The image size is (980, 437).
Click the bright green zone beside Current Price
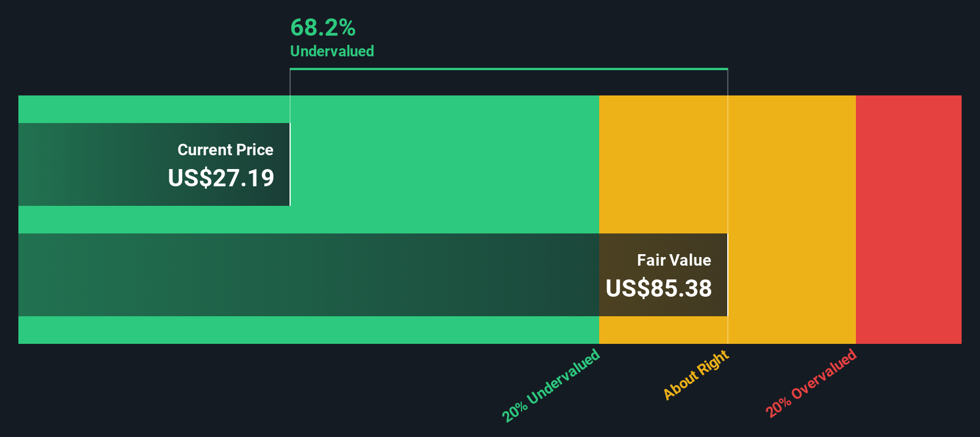coord(445,164)
